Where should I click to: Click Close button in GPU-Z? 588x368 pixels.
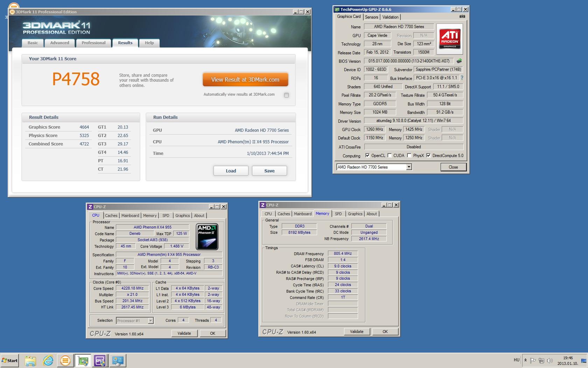click(453, 167)
